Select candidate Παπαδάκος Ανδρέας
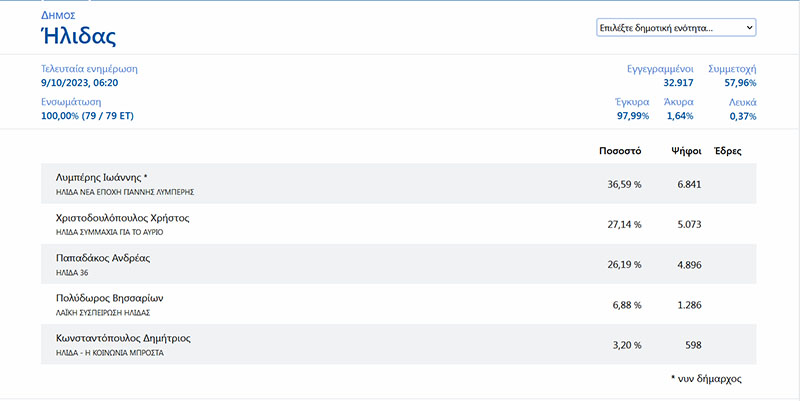The height and width of the screenshot is (401, 800). [x=102, y=257]
